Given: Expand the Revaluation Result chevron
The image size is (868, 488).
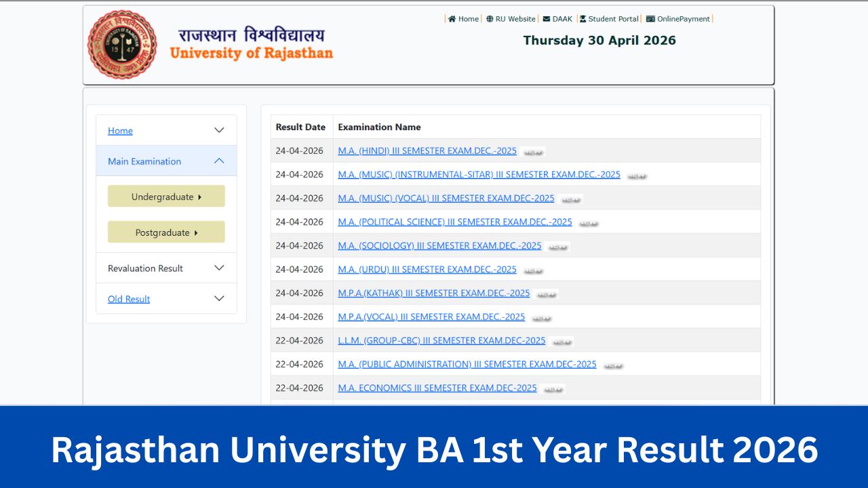Looking at the screenshot, I should pyautogui.click(x=219, y=268).
